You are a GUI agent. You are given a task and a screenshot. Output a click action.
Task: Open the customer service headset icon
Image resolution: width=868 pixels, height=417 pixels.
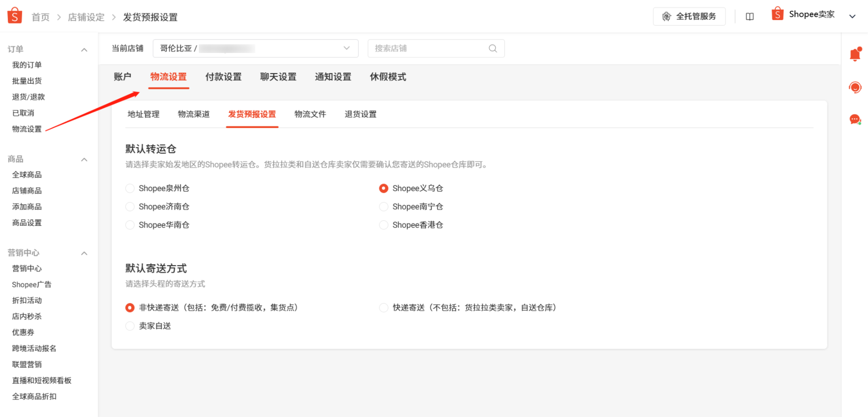[855, 87]
